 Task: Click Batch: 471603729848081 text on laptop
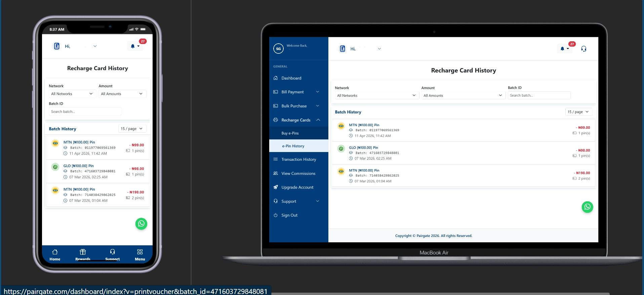[x=377, y=153]
